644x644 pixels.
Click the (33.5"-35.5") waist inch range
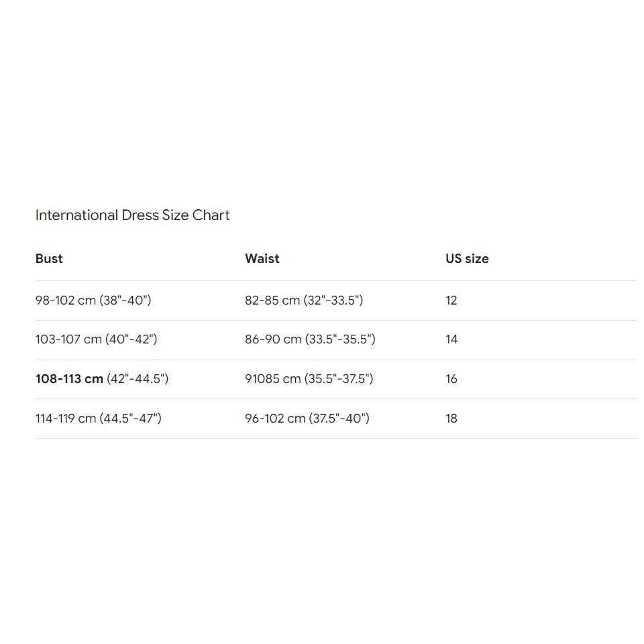tap(340, 339)
